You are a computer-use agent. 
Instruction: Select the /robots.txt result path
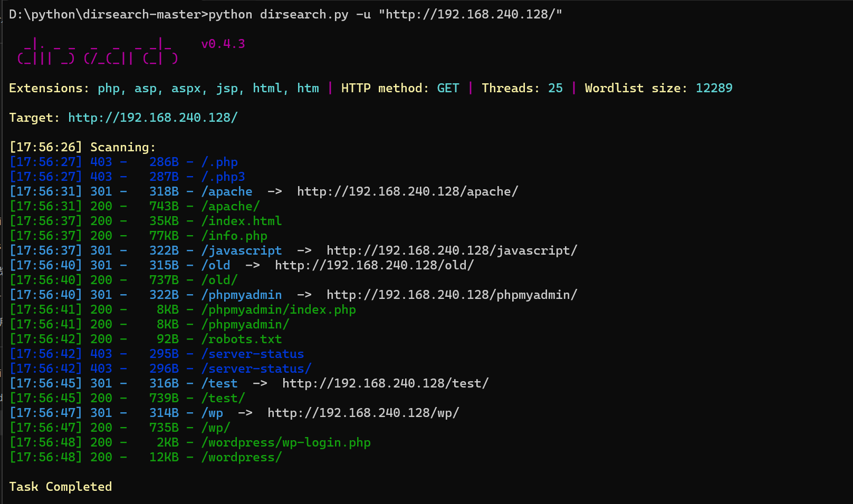point(242,339)
